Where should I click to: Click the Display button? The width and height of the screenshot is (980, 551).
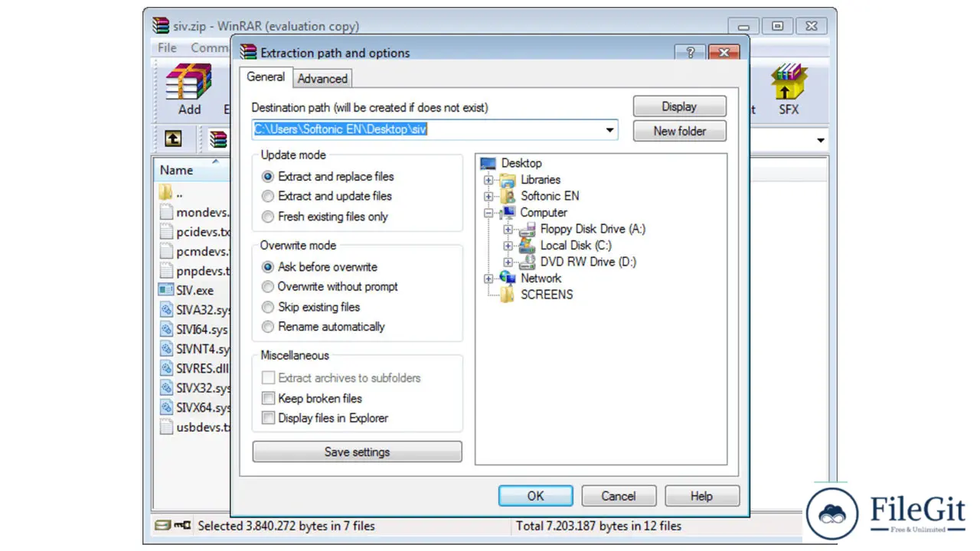coord(680,106)
